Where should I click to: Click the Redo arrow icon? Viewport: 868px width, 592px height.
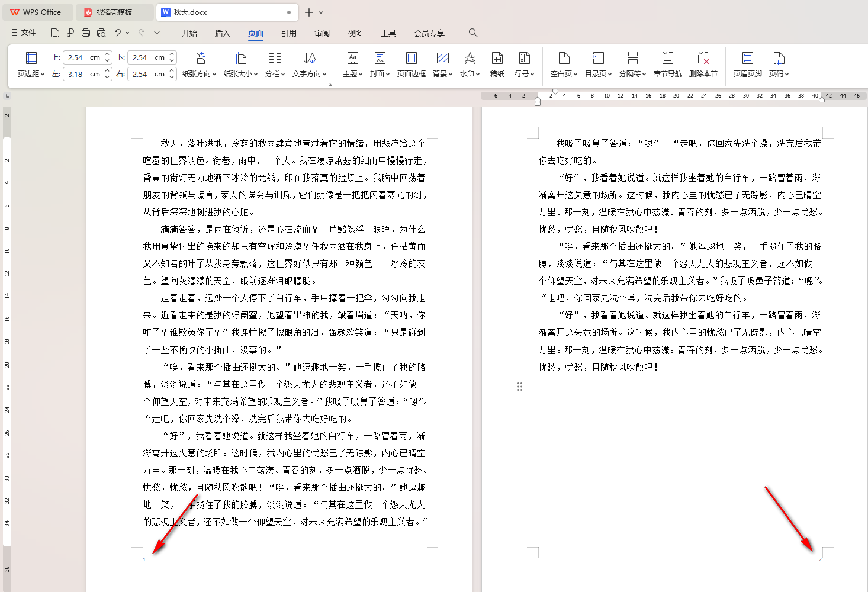click(x=142, y=33)
